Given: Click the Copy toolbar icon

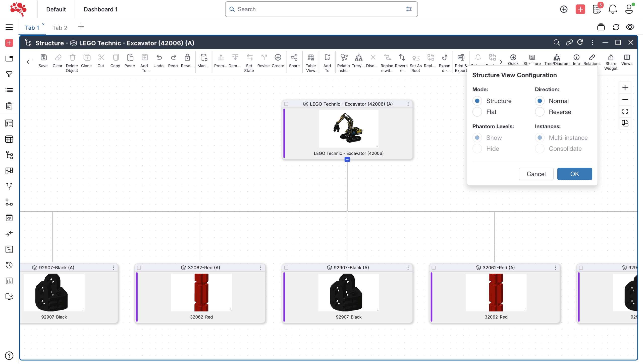Looking at the screenshot, I should click(115, 58).
